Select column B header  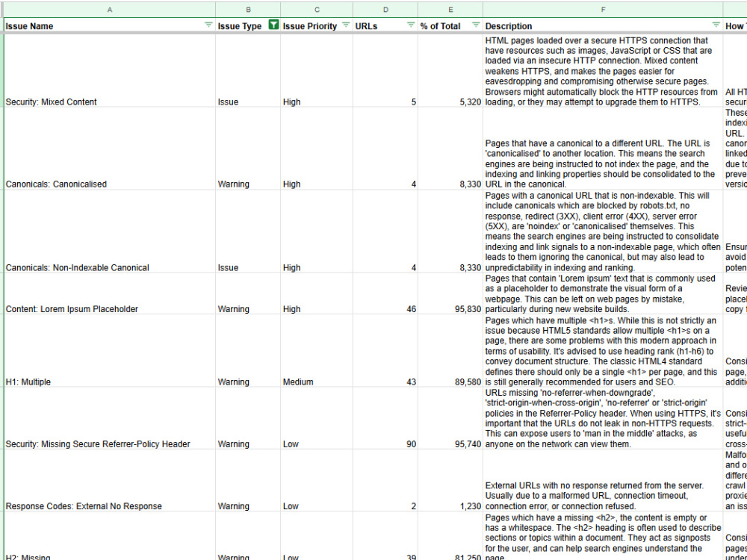(x=248, y=10)
